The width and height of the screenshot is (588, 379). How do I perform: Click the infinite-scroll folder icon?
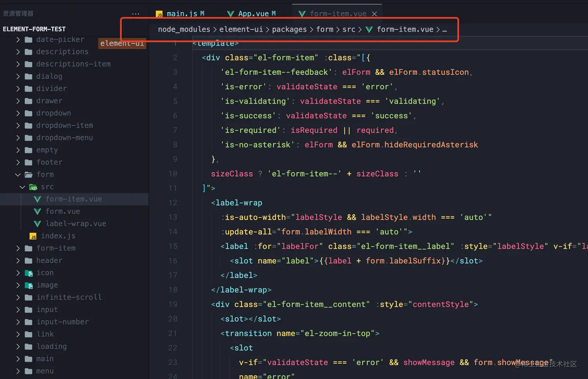tap(28, 298)
